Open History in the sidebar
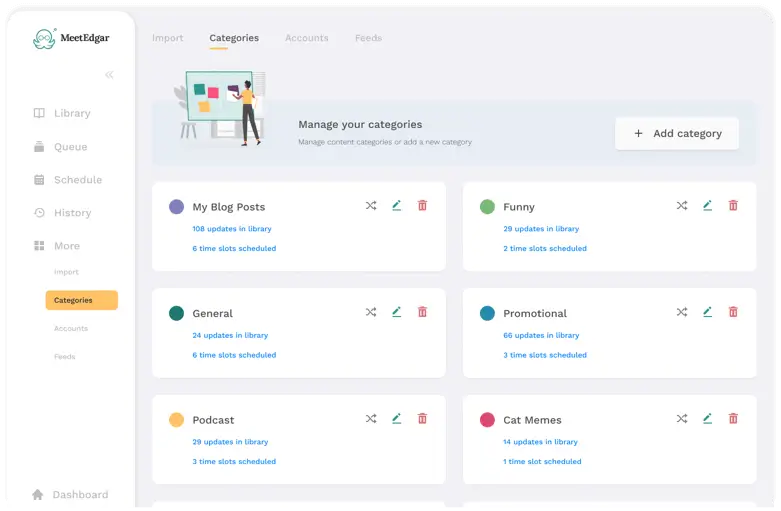 point(62,213)
